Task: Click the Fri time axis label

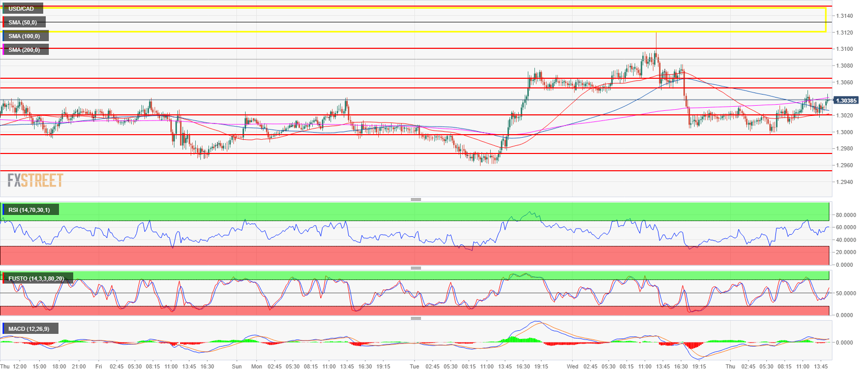Action: point(99,366)
